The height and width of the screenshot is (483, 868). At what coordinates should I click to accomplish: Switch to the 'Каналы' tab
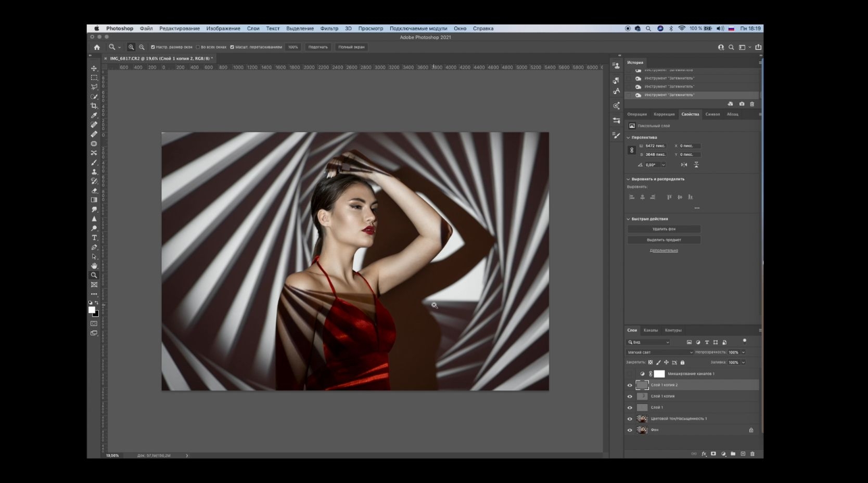(650, 330)
